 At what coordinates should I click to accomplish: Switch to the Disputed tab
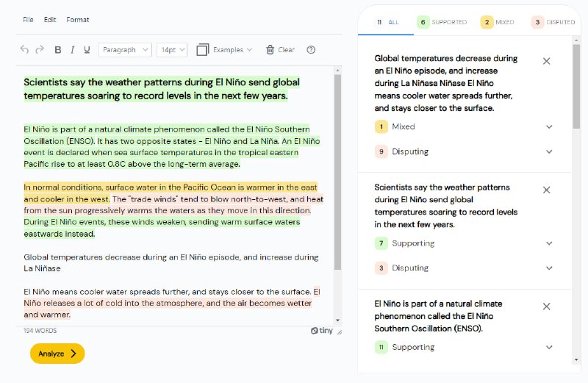click(x=553, y=22)
